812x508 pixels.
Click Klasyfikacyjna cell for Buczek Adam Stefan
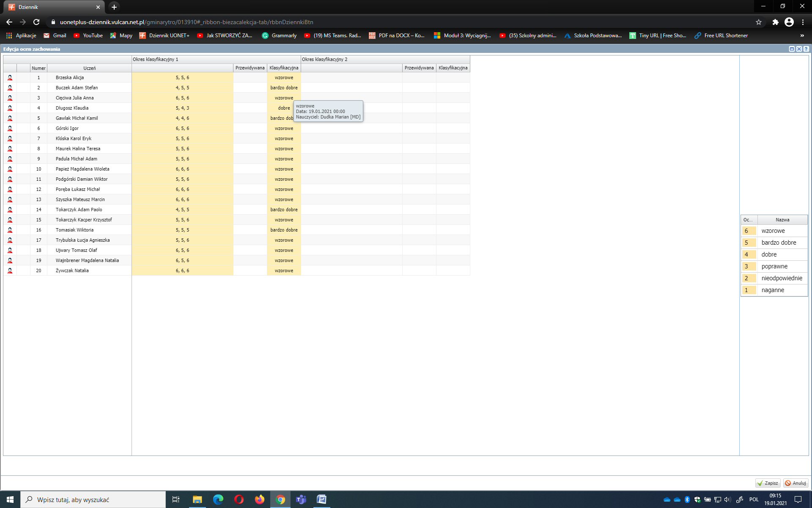coord(284,88)
